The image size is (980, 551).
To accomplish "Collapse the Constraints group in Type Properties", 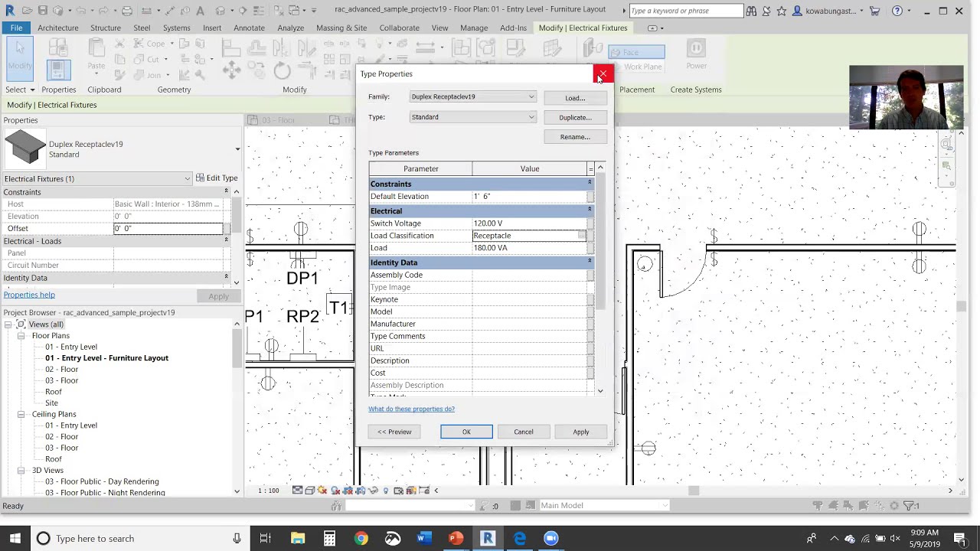I will (590, 183).
